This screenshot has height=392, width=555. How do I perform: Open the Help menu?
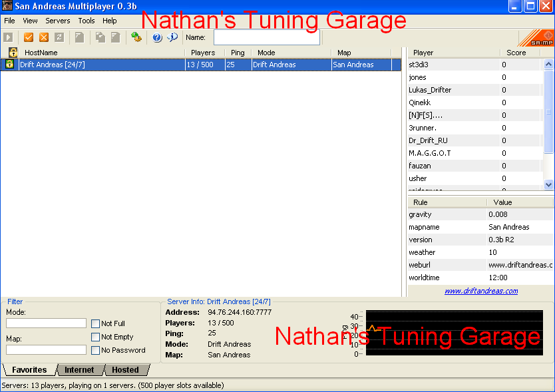tap(110, 21)
